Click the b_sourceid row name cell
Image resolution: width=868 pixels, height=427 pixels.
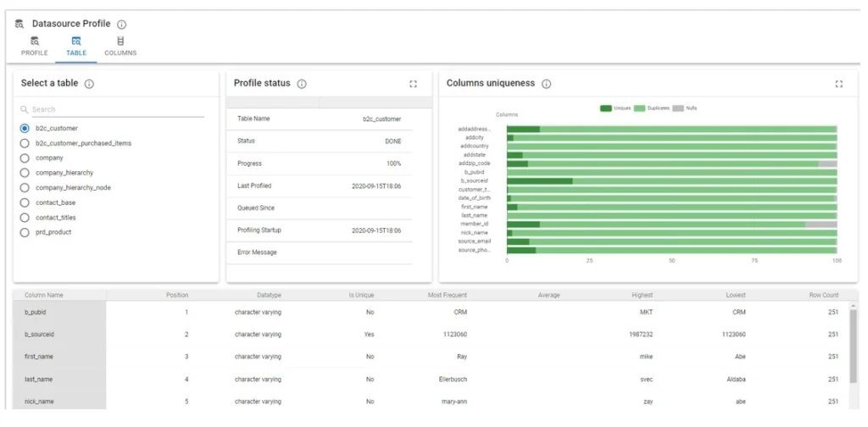60,335
